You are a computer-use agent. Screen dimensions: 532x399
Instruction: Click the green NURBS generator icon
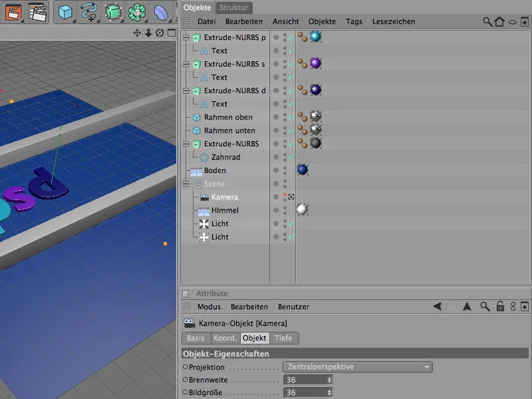coord(113,12)
